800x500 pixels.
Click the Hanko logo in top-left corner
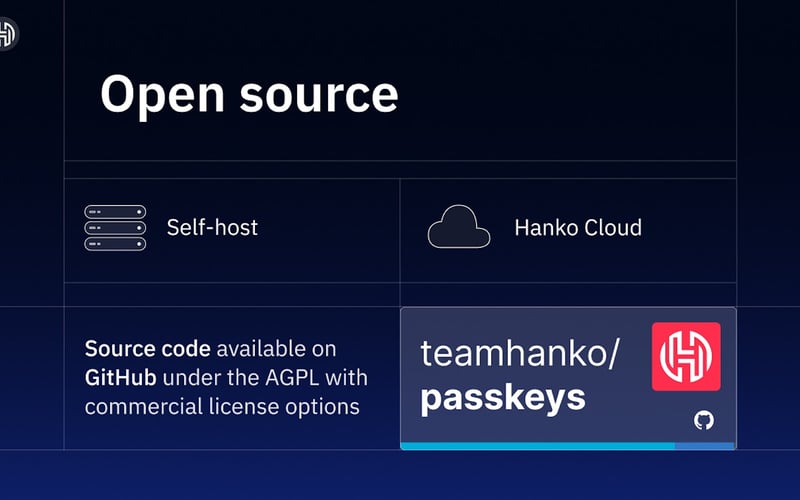pyautogui.click(x=7, y=34)
